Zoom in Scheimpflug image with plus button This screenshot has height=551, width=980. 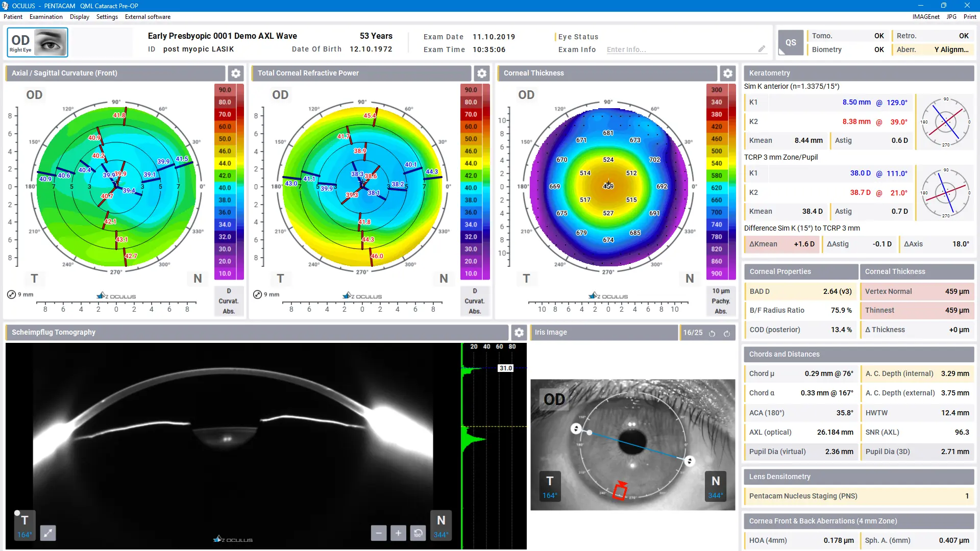(x=398, y=533)
